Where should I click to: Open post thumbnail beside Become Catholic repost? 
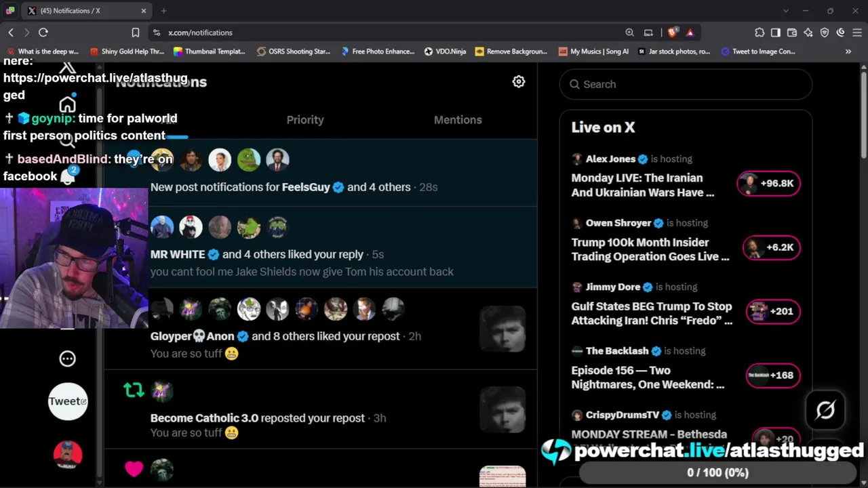(x=502, y=409)
